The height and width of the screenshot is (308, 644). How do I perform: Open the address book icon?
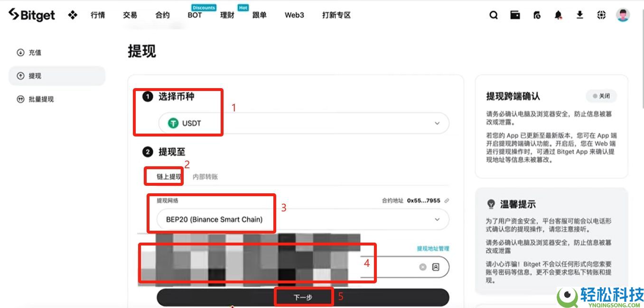(x=436, y=267)
